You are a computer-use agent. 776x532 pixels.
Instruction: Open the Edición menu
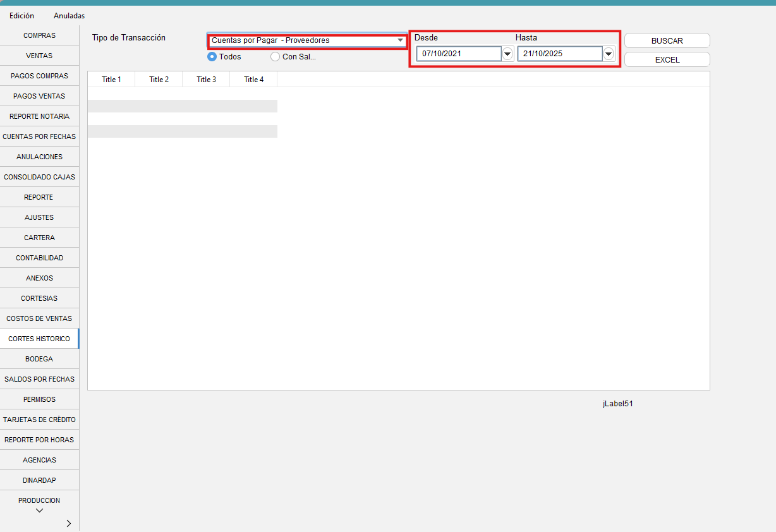coord(21,16)
